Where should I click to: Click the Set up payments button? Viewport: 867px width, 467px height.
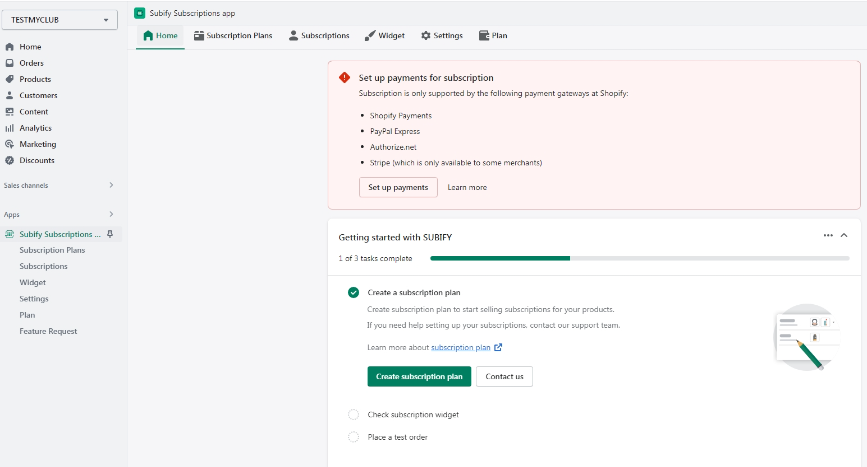398,187
